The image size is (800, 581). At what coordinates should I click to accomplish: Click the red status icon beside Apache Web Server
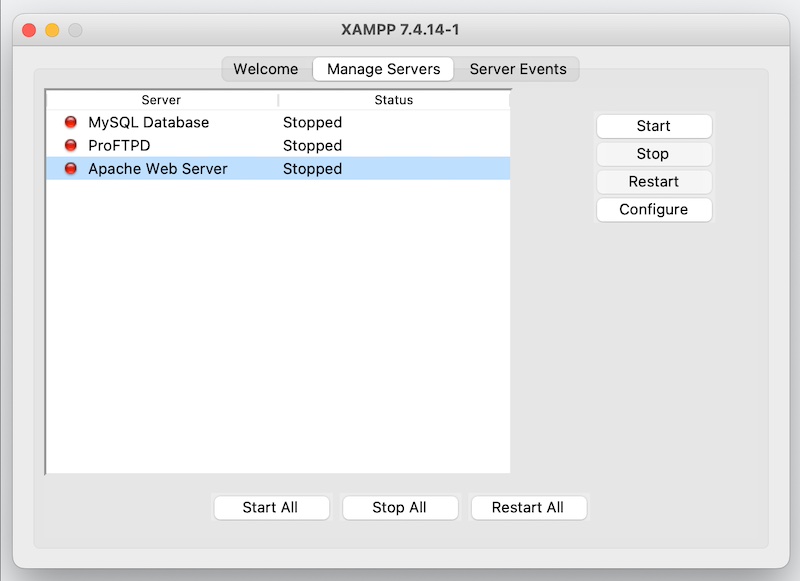(71, 168)
